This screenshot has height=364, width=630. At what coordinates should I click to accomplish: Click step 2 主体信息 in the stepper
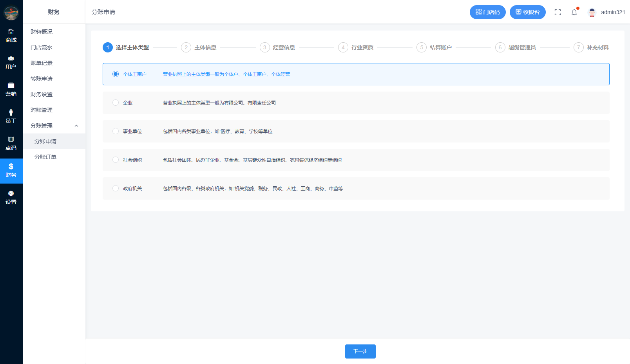[199, 47]
